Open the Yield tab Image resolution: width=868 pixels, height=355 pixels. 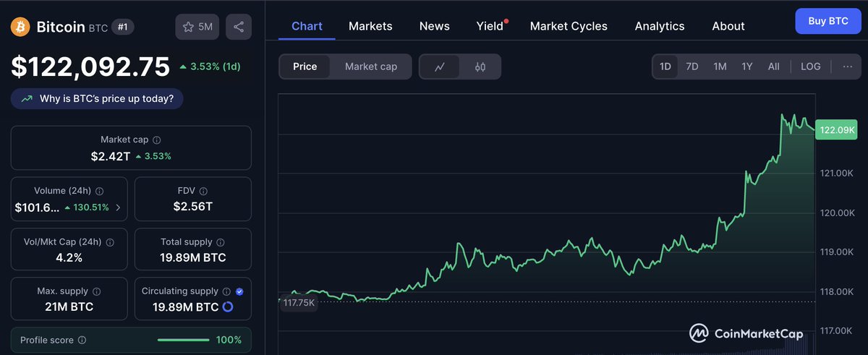click(490, 26)
